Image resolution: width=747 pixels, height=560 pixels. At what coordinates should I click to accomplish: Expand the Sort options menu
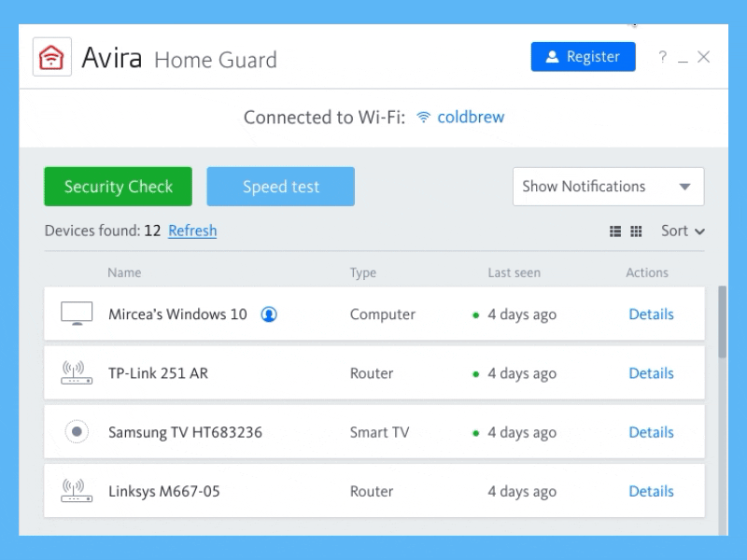tap(683, 231)
